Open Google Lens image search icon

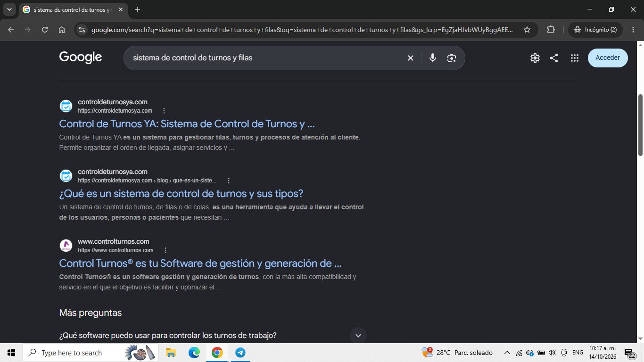[x=452, y=58]
